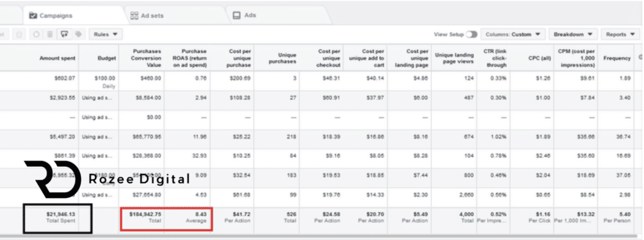Click the revert circular arrow icon
This screenshot has height=240, width=644.
pos(36,35)
